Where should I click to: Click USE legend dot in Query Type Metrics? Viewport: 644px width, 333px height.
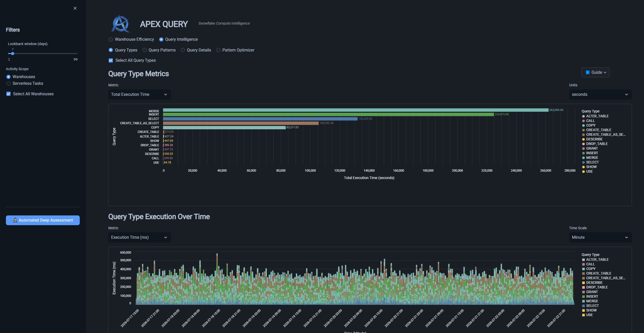(x=583, y=172)
